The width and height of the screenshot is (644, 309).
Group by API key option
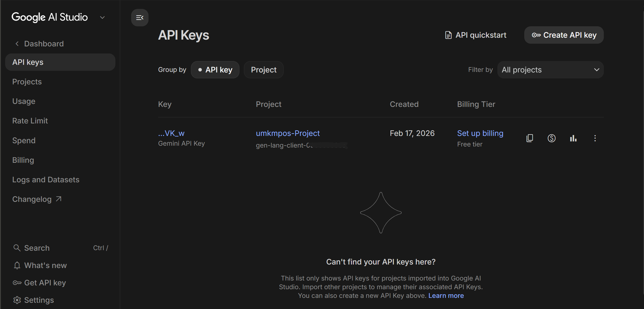coord(215,70)
